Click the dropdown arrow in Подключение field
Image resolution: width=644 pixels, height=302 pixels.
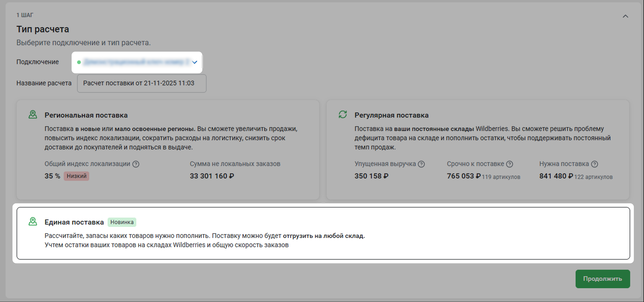[x=194, y=62]
